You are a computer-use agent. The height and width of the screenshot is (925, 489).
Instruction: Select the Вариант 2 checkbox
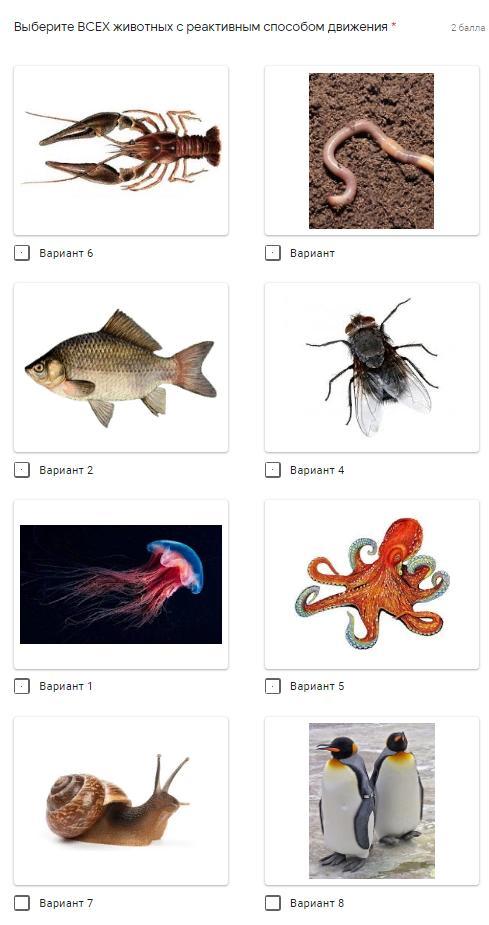(x=22, y=470)
